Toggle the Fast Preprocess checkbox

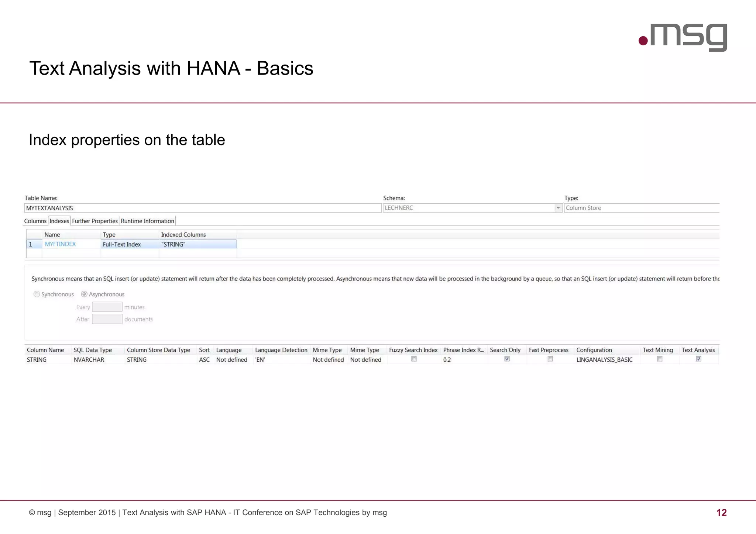(550, 359)
